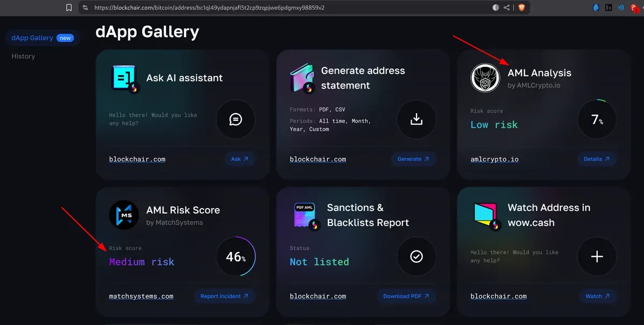The width and height of the screenshot is (644, 325).
Task: Click the blockchair.com address bar URL
Action: 209,8
